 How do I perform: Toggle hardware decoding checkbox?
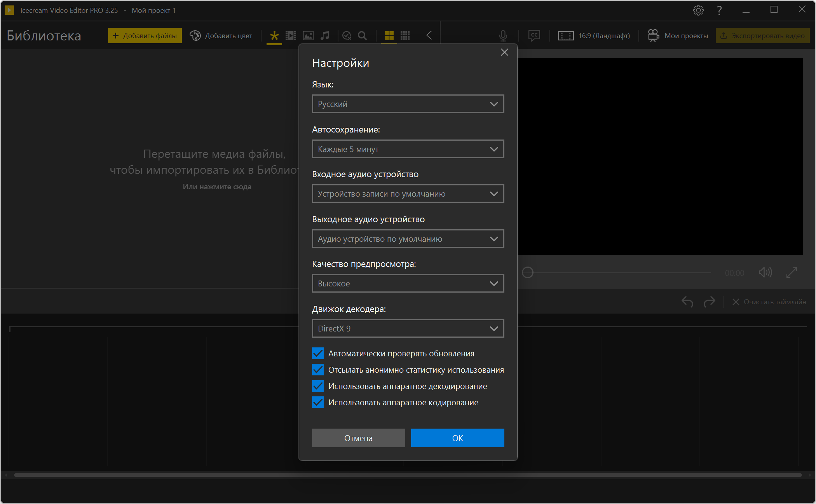(318, 386)
